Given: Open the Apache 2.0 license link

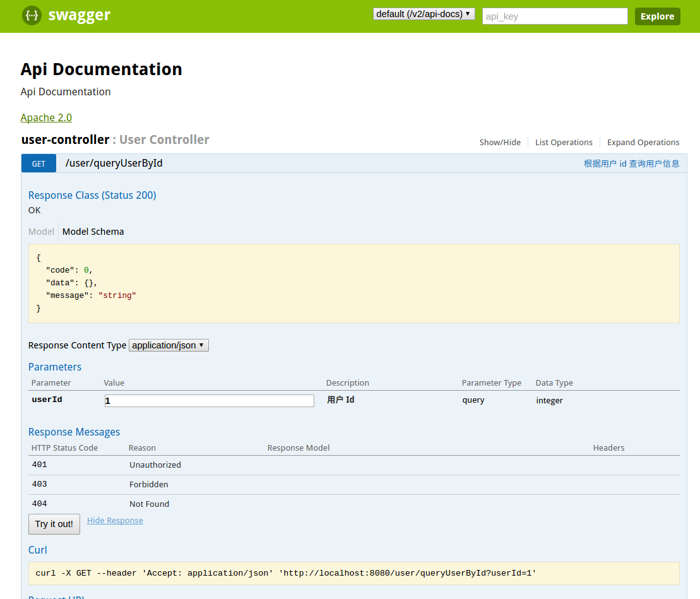Looking at the screenshot, I should coord(46,117).
